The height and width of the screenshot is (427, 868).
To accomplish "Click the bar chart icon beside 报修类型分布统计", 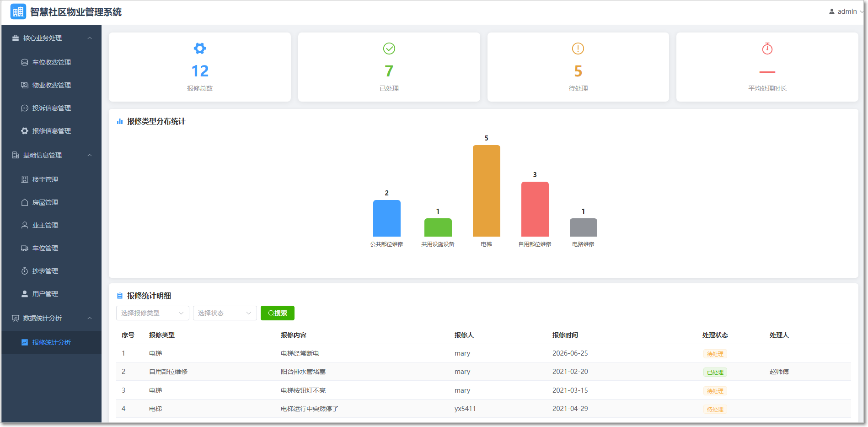I will click(120, 121).
